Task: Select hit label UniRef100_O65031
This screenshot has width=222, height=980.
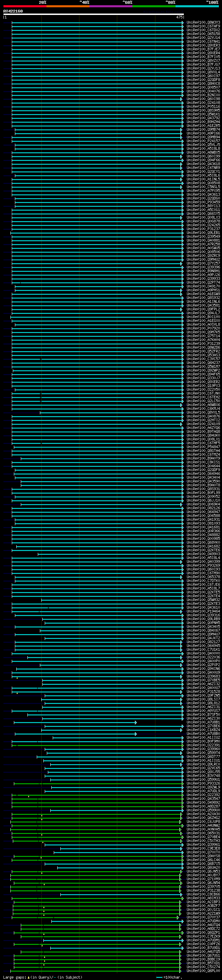Action: tap(203, 833)
